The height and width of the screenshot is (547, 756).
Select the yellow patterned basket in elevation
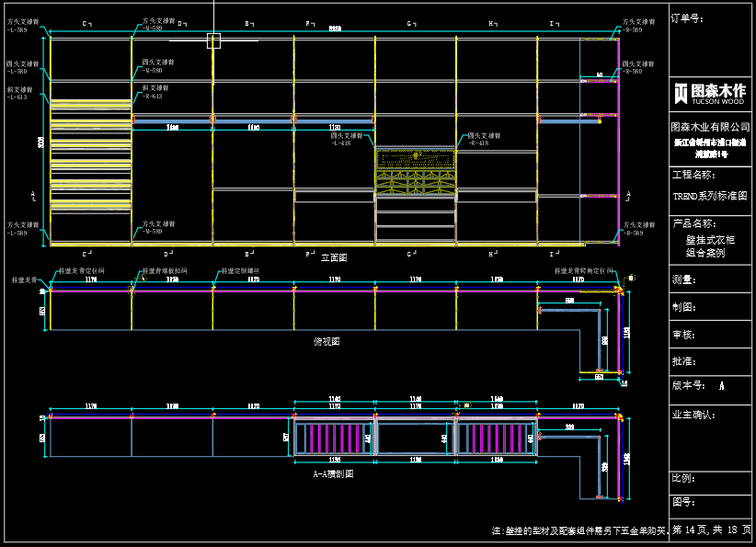point(416,172)
